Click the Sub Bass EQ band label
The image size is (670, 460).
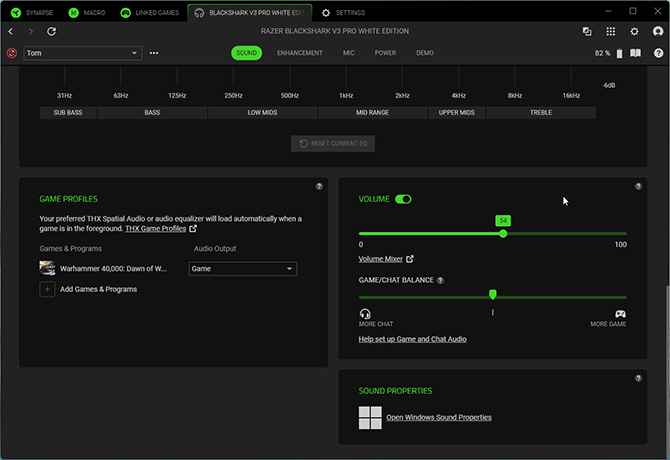(68, 112)
